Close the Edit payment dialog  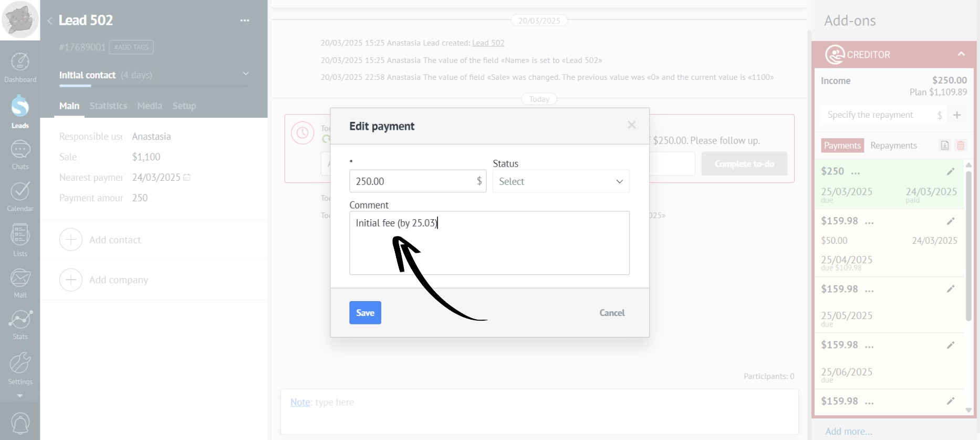click(x=631, y=125)
